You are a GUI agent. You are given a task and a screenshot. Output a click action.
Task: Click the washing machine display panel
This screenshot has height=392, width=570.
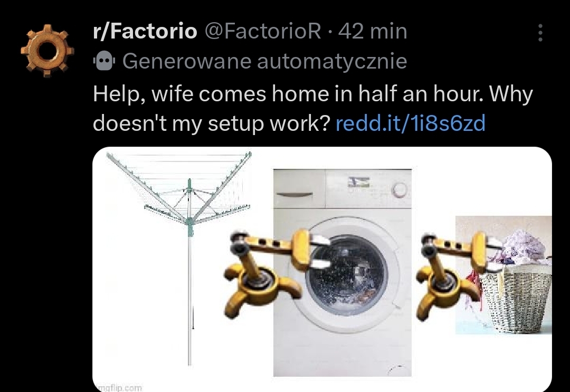pyautogui.click(x=358, y=182)
